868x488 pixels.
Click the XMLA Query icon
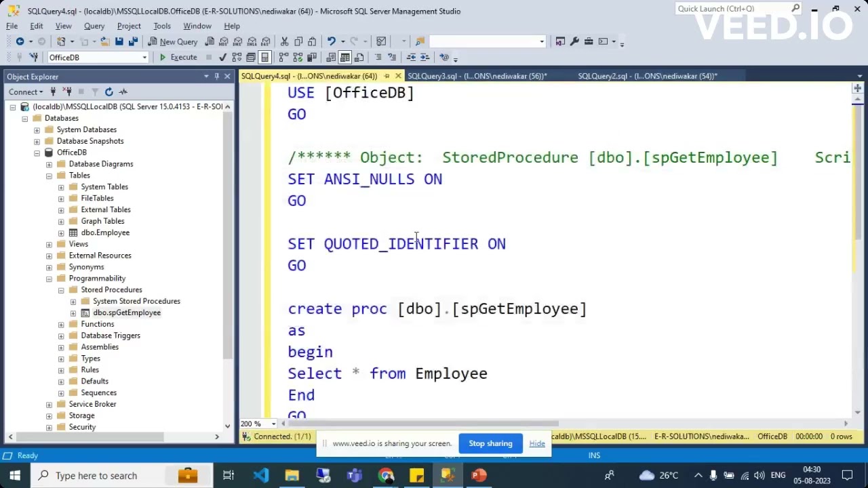252,41
